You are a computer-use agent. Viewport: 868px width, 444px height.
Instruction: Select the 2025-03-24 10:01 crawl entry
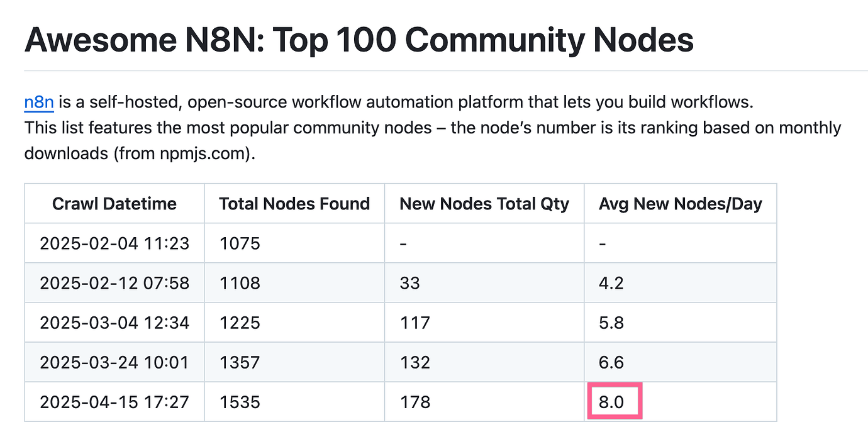pyautogui.click(x=114, y=362)
